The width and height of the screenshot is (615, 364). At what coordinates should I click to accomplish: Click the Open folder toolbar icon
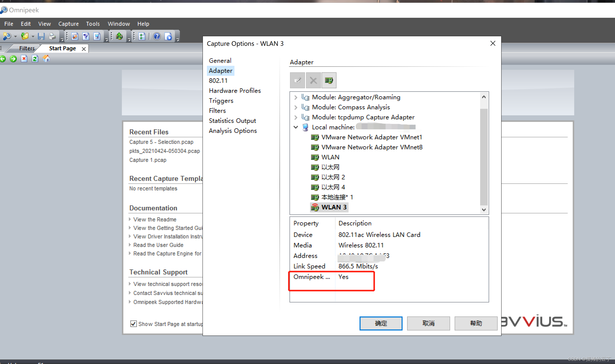pos(25,37)
